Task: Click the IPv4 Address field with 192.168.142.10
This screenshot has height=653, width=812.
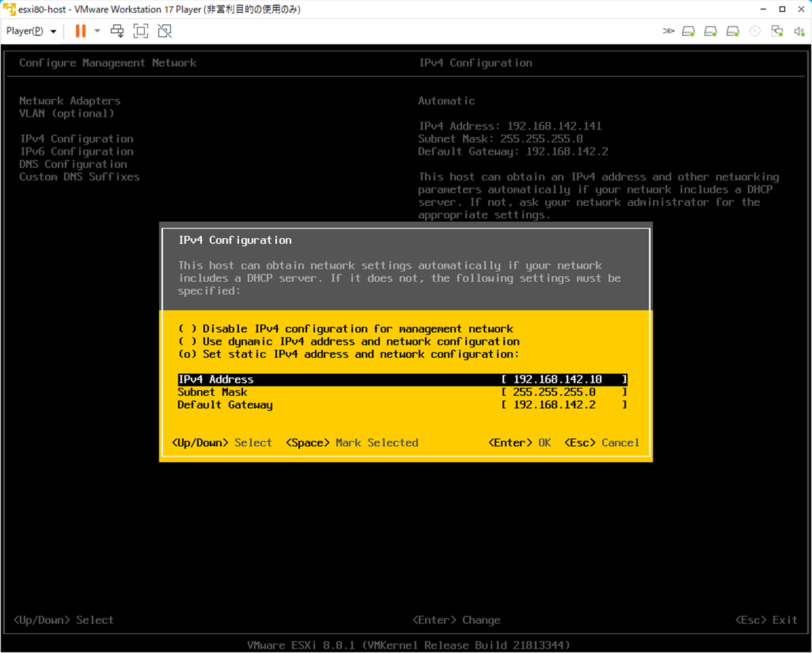Action: [x=402, y=379]
